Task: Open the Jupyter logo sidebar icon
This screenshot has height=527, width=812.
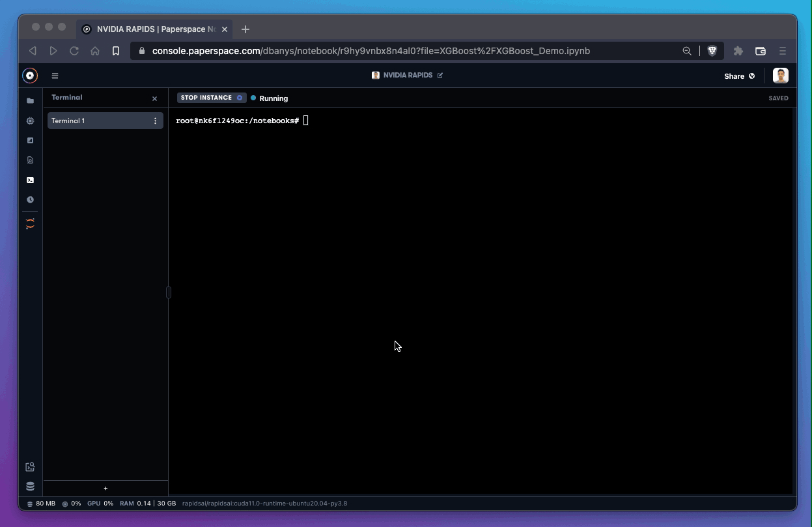Action: click(x=30, y=223)
